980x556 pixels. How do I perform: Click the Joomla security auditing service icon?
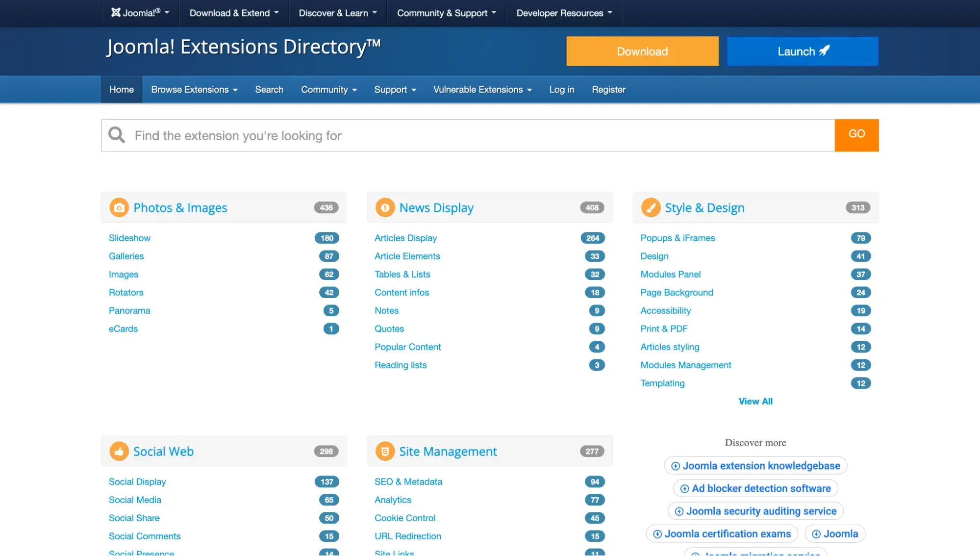(x=678, y=511)
